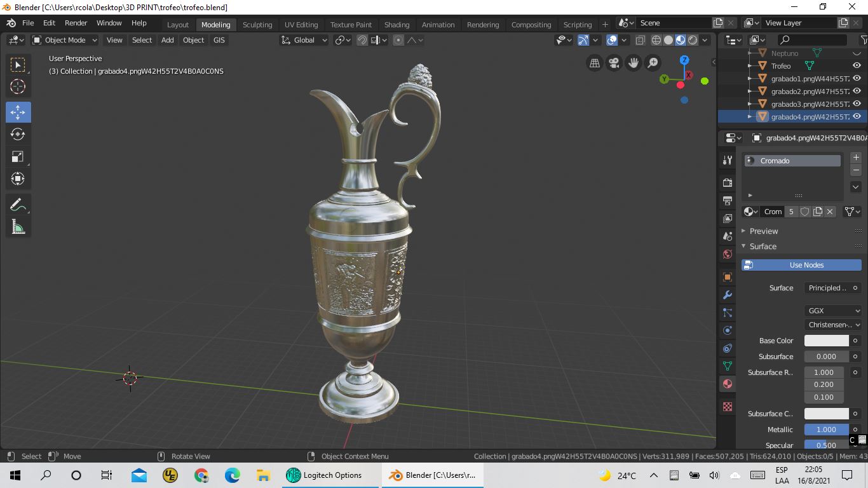
Task: Switch to the Sculpting workspace tab
Action: click(257, 25)
